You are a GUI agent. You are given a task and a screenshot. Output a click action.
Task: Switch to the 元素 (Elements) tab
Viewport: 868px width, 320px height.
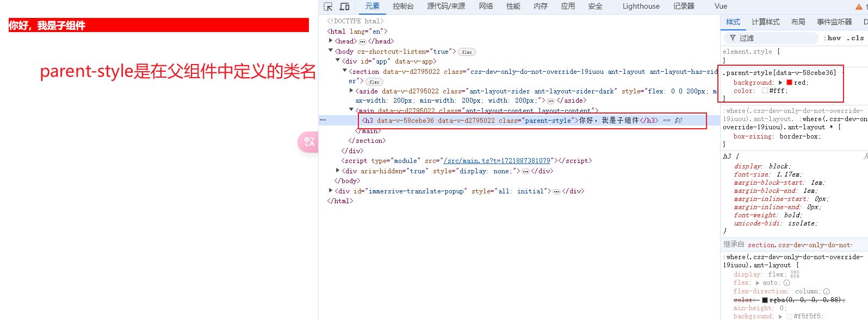(x=373, y=7)
